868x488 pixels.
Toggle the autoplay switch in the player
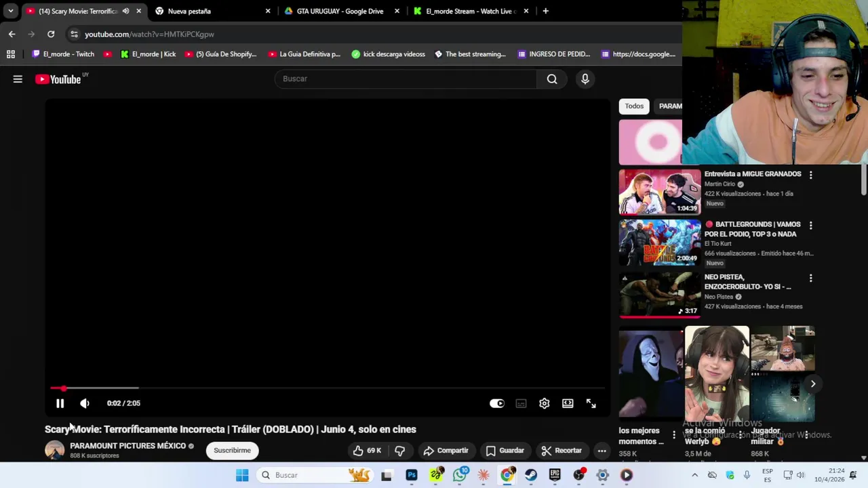pyautogui.click(x=497, y=403)
